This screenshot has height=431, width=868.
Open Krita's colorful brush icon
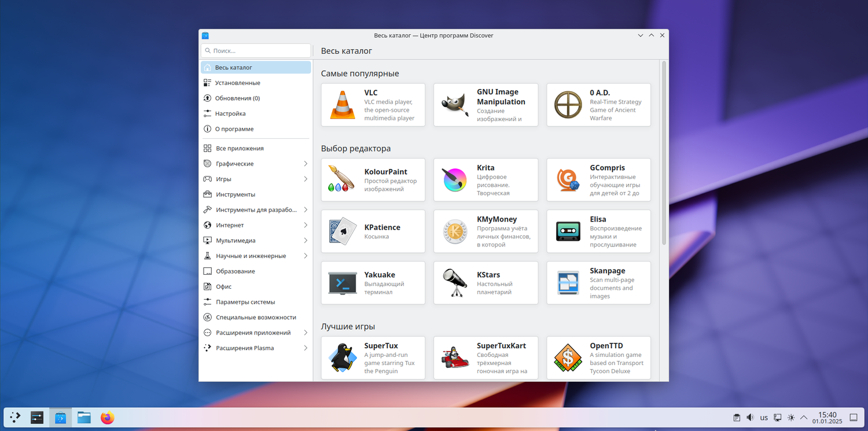[x=455, y=180]
